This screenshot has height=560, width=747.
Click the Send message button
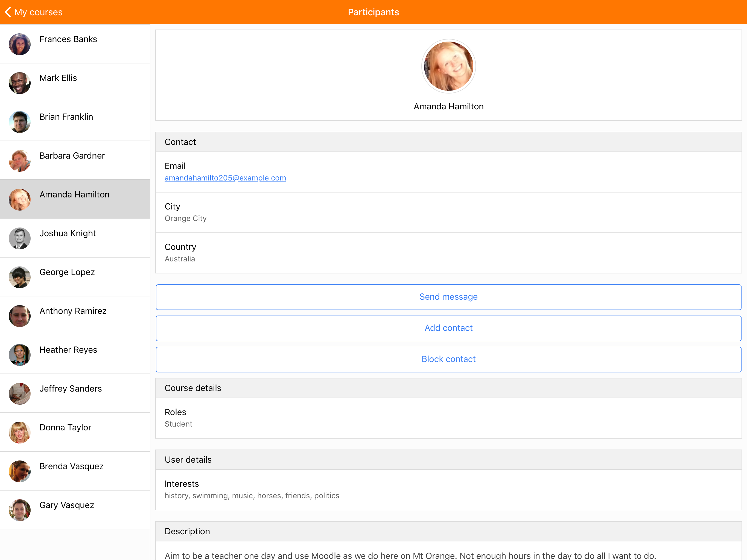448,297
